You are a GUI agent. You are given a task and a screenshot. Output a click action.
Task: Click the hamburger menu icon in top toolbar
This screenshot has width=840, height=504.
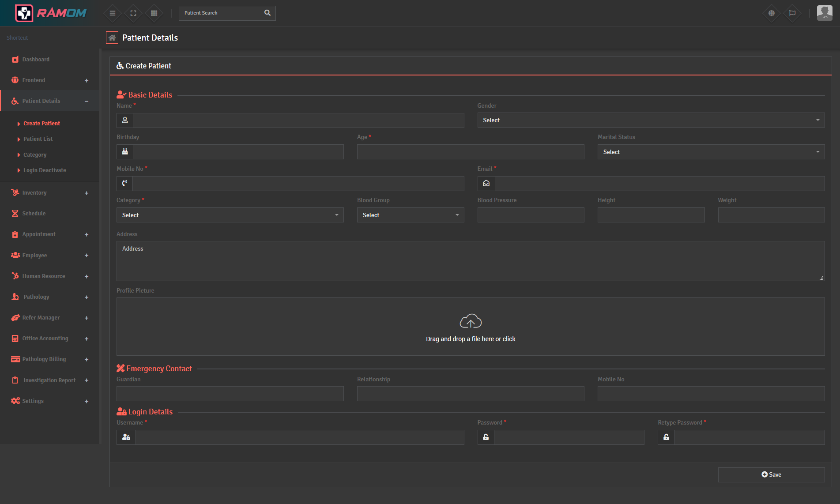[112, 13]
